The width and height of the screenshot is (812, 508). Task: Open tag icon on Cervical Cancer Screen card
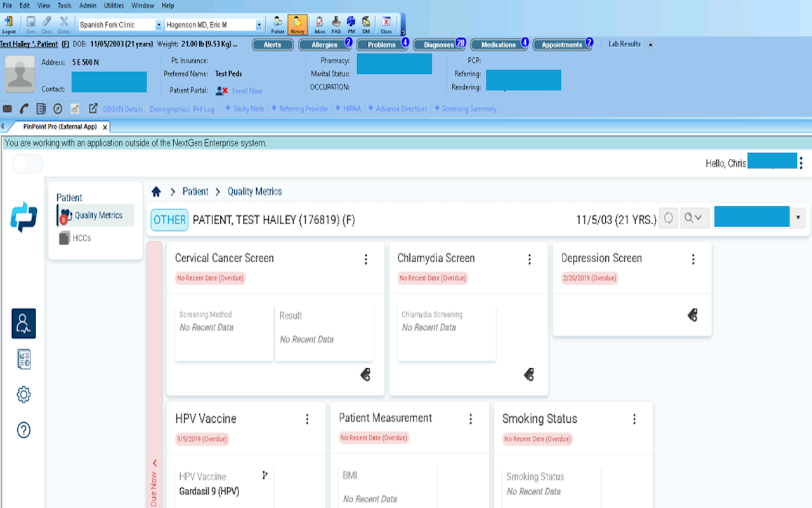[365, 375]
